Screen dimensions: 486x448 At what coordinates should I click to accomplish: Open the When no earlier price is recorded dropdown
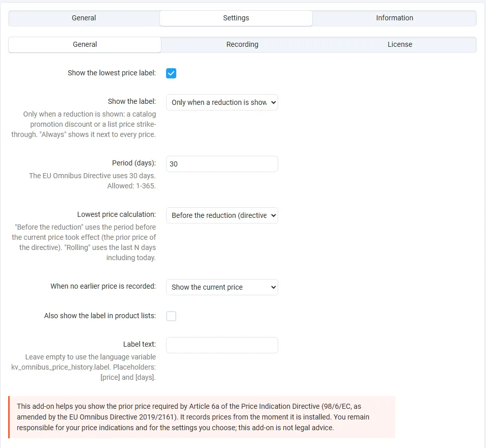[x=222, y=287]
